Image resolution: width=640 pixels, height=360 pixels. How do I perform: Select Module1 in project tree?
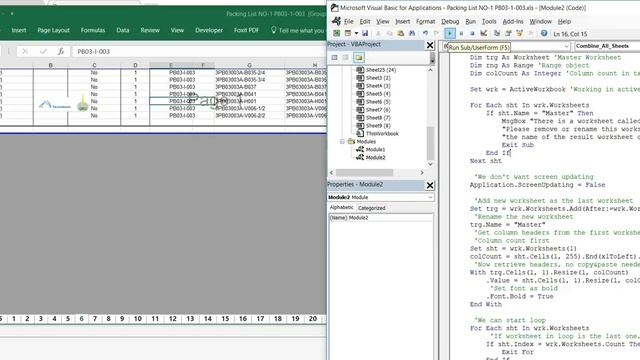click(375, 149)
